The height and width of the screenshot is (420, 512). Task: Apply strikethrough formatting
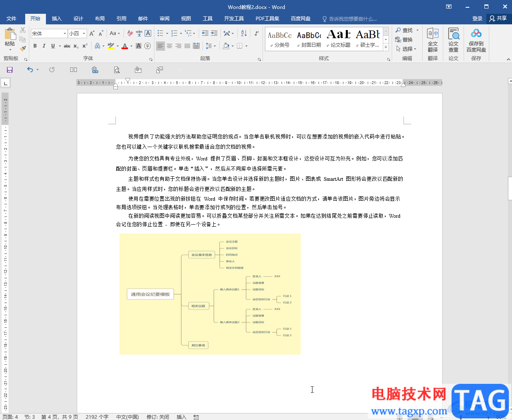pos(67,46)
